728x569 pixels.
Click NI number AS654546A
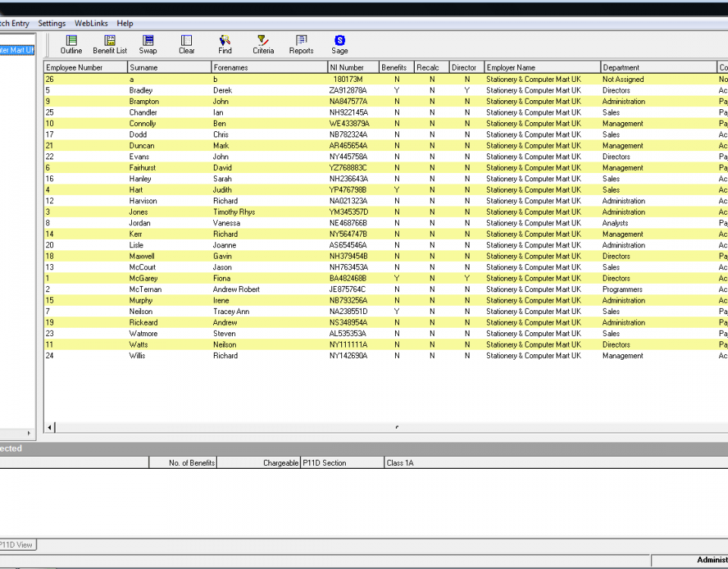pos(348,245)
